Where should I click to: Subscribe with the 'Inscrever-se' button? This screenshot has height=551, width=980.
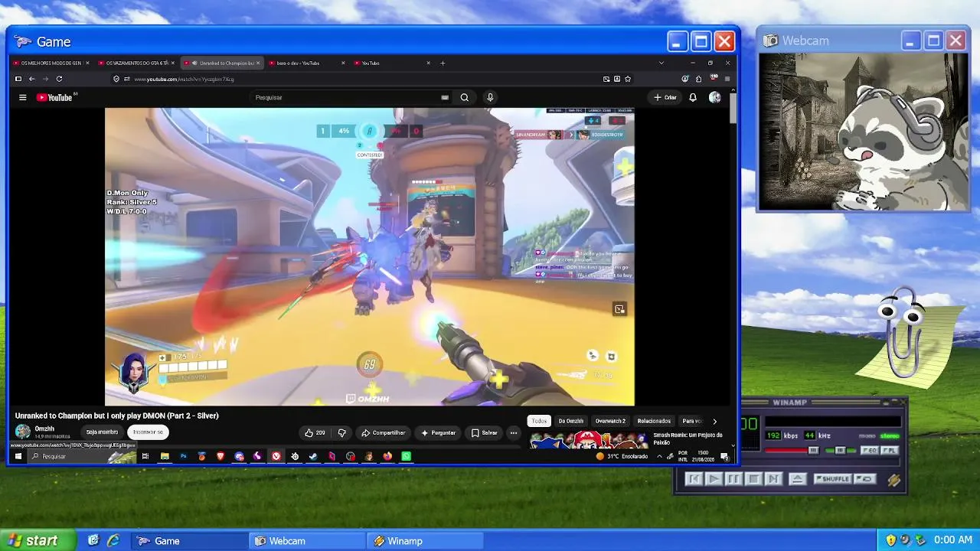pyautogui.click(x=148, y=432)
